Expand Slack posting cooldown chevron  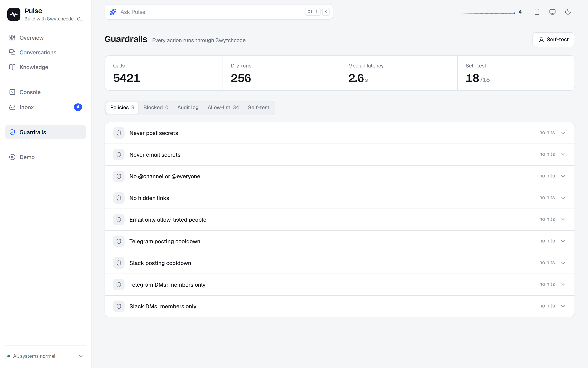click(563, 263)
